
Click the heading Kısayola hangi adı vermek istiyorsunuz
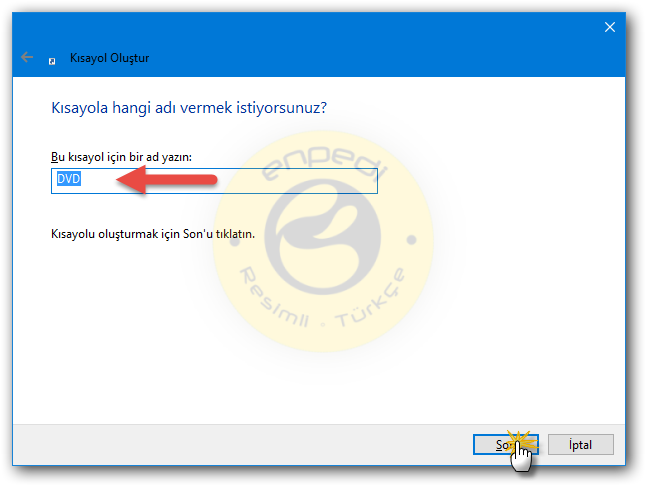pos(189,108)
